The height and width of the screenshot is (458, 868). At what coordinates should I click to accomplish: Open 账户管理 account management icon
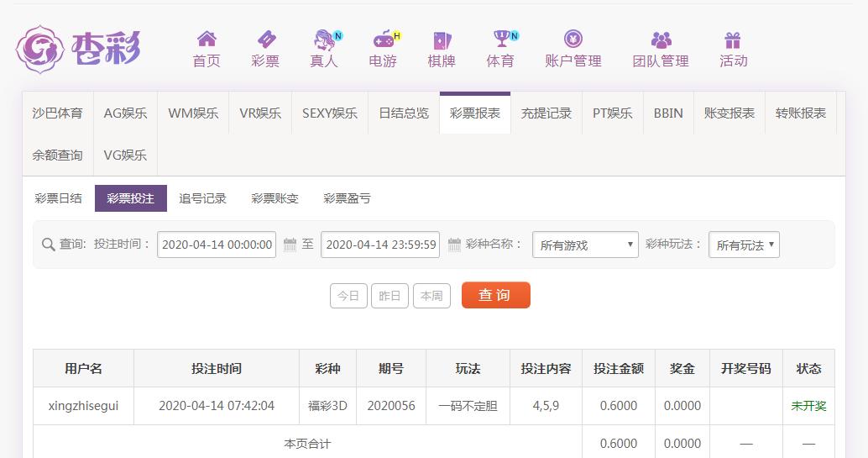[573, 39]
